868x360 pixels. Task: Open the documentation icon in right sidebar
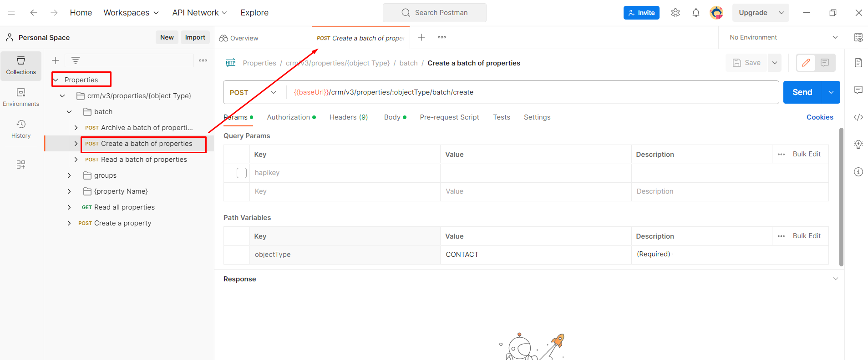click(x=858, y=63)
